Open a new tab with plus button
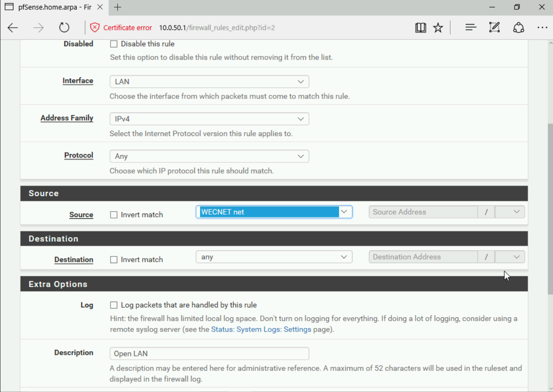553x392 pixels. 118,8
